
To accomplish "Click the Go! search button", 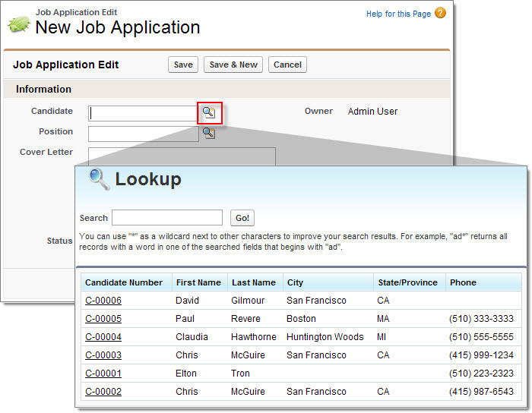I will click(x=242, y=218).
